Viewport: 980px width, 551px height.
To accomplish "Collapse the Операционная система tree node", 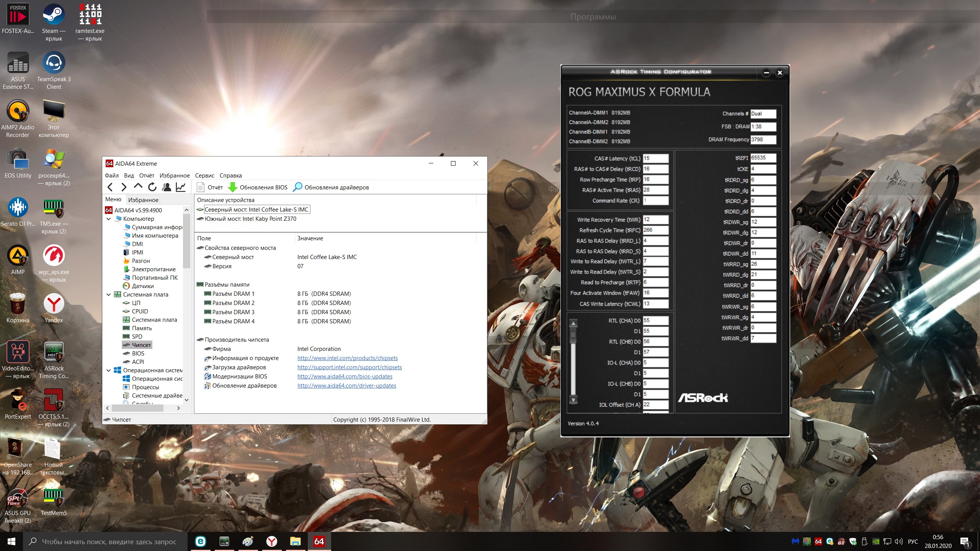I will (x=109, y=370).
